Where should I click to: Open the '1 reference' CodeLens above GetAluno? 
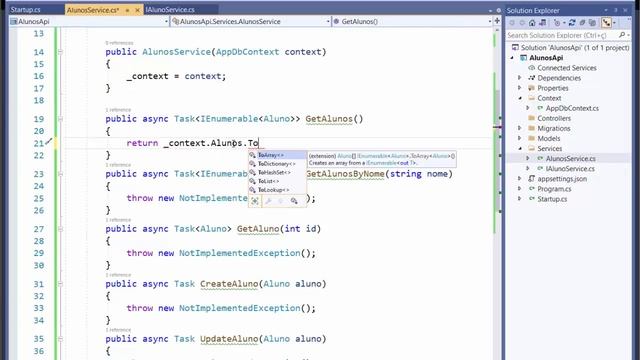pyautogui.click(x=118, y=220)
